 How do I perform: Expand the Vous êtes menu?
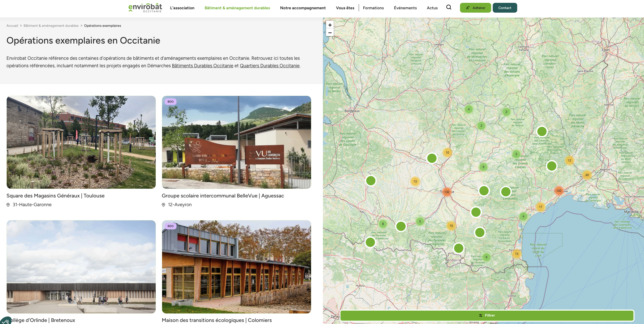[x=345, y=8]
